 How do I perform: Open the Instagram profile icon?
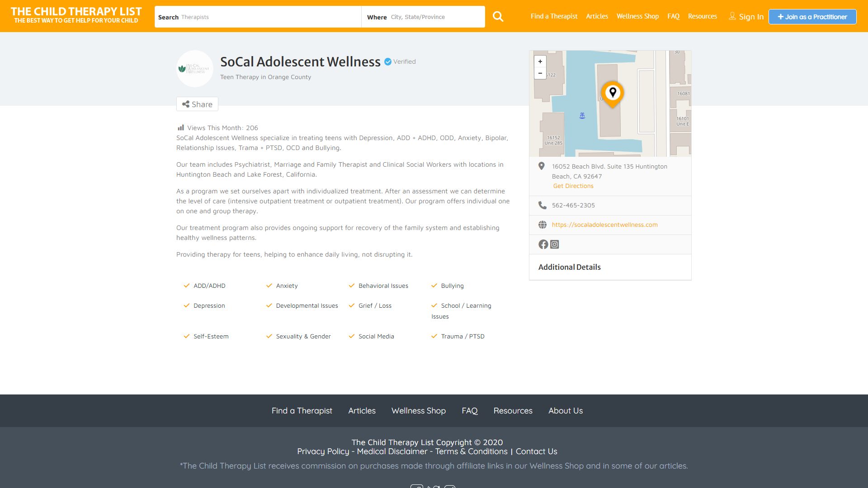[555, 244]
